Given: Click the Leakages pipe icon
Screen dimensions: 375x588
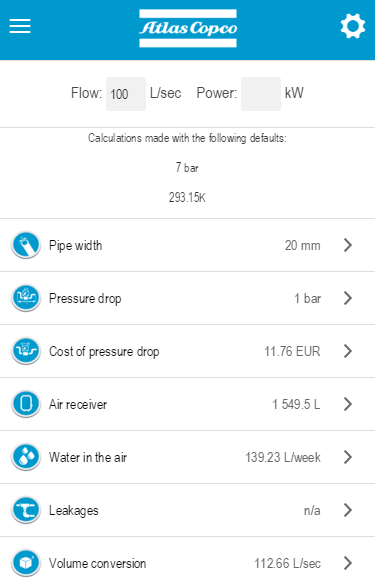Looking at the screenshot, I should point(26,510).
